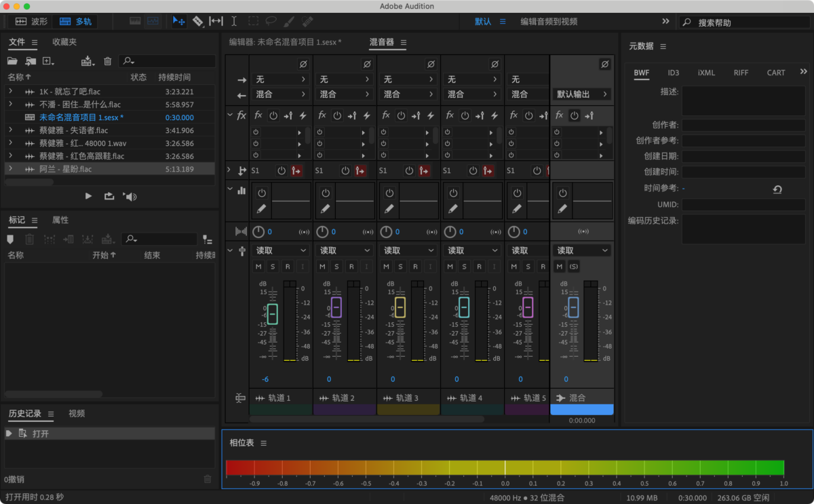Click the 描述 metadata text field
The width and height of the screenshot is (814, 504).
coord(743,101)
